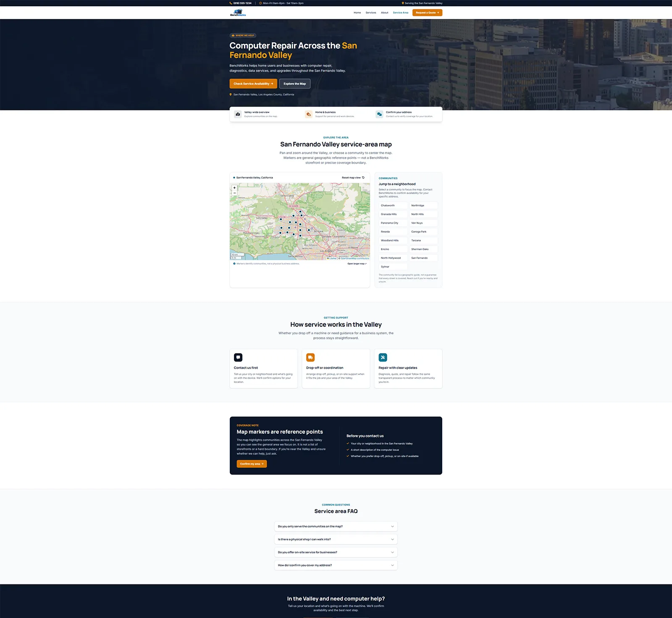Image resolution: width=672 pixels, height=618 pixels.
Task: Click the Confirm your address chat icon
Action: point(379,114)
